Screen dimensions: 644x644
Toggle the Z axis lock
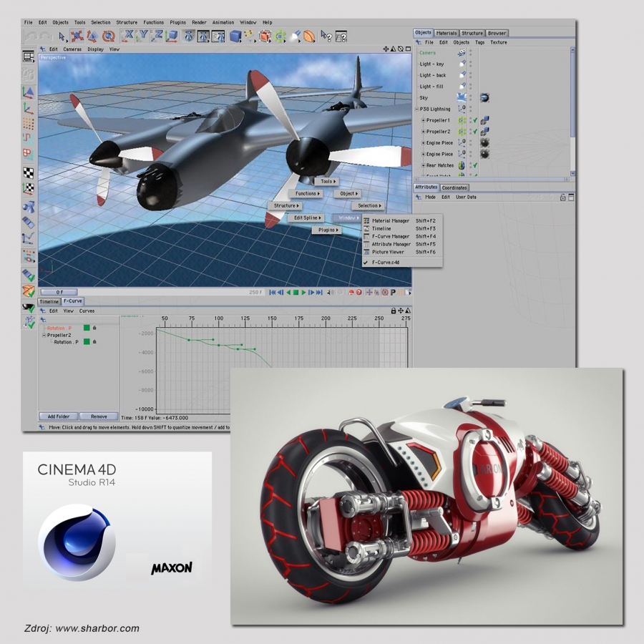tap(157, 36)
